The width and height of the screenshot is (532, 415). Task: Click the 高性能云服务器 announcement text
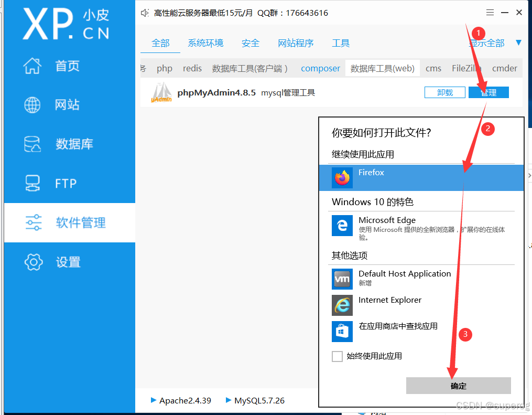click(x=241, y=13)
